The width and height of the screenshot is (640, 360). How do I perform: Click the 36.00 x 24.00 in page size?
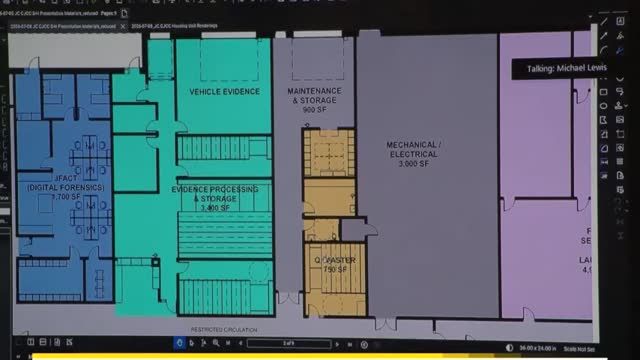coord(538,348)
